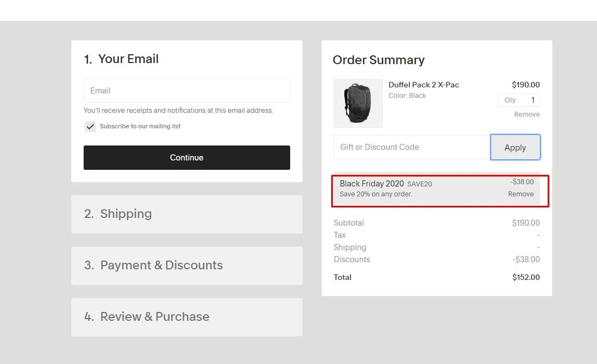
Task: Click the "1. Your Email" step heading
Action: pos(121,59)
